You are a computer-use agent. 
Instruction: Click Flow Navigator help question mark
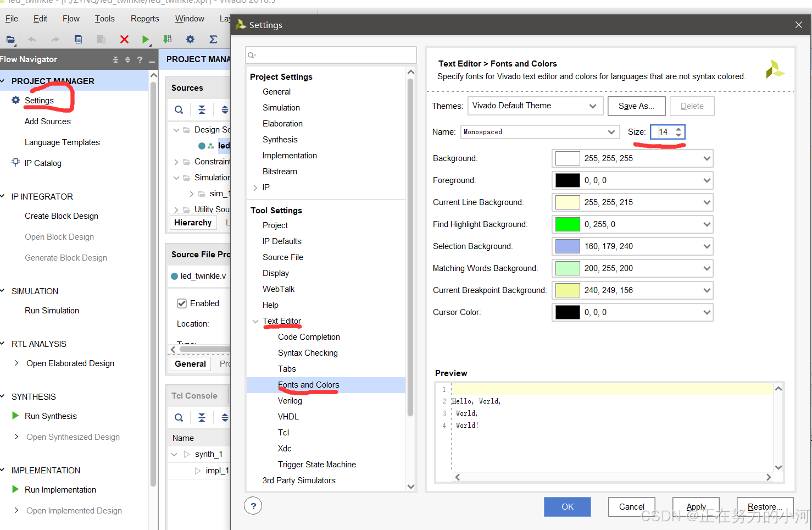(140, 59)
